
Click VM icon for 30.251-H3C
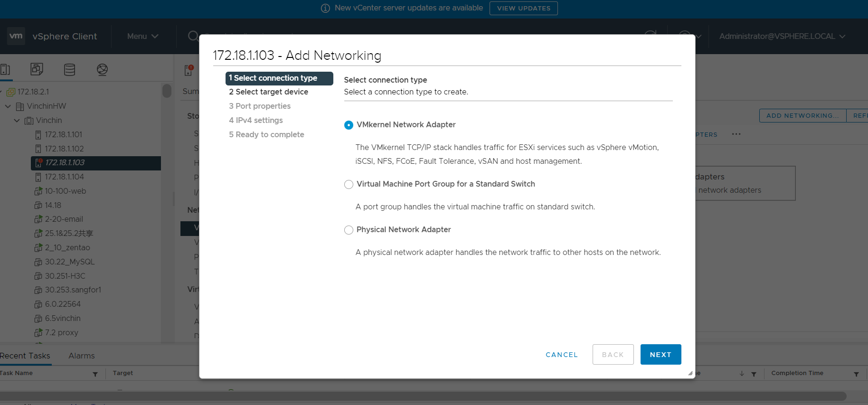point(38,276)
